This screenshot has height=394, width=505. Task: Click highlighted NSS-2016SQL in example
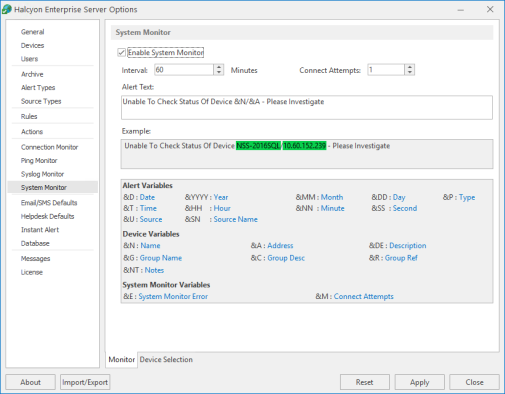point(258,146)
